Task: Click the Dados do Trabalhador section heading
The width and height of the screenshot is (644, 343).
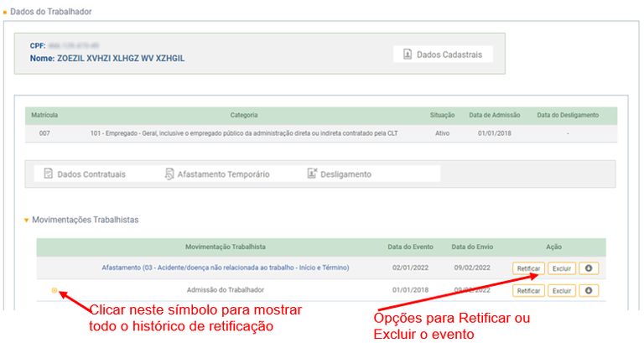Action: point(51,12)
